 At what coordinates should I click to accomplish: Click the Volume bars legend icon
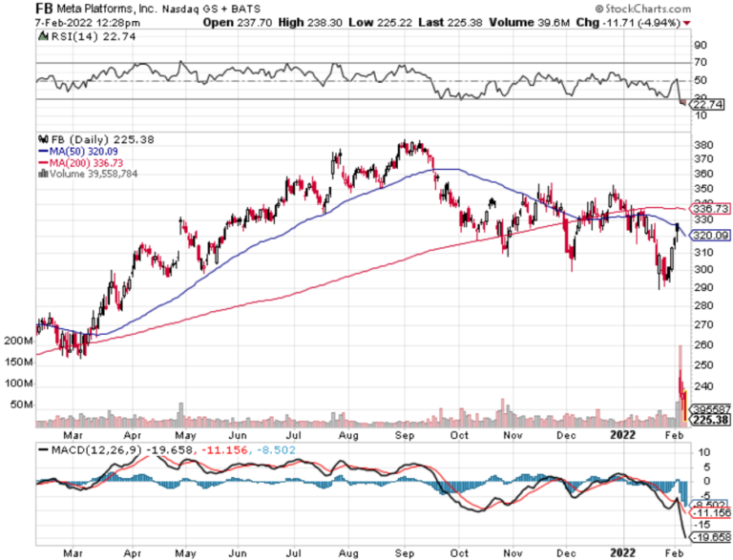coord(43,174)
